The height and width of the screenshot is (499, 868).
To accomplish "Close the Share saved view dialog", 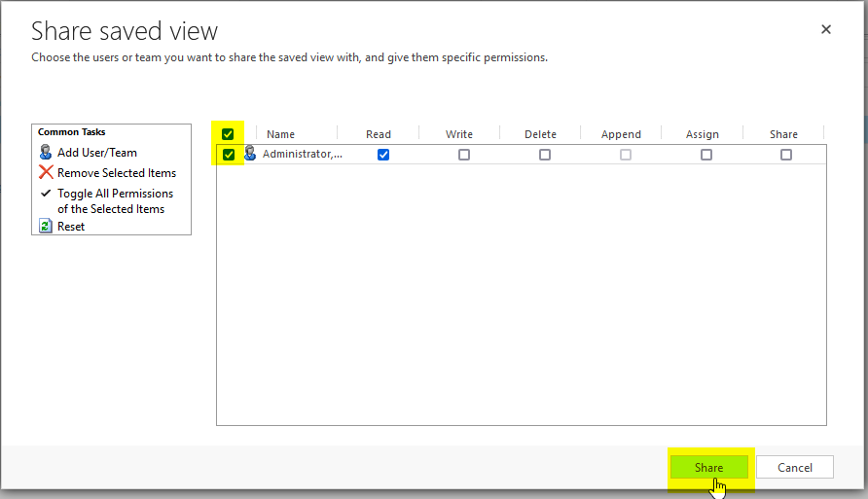I will 826,29.
